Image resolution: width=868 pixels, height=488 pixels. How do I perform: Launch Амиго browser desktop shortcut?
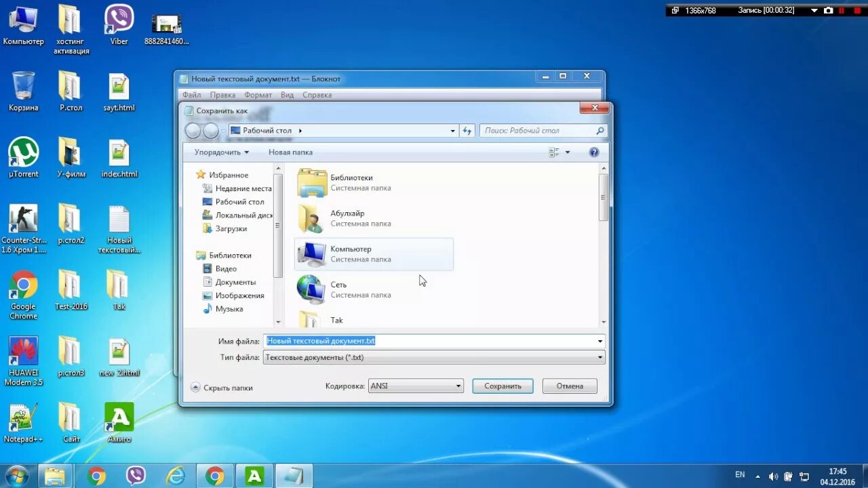coord(119,424)
